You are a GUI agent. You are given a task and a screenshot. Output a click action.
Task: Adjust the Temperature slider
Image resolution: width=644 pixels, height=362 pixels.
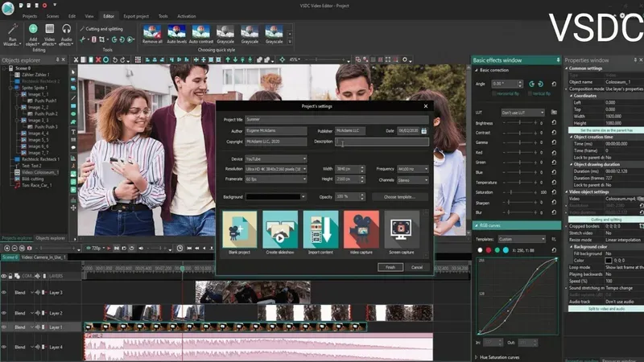click(x=520, y=183)
